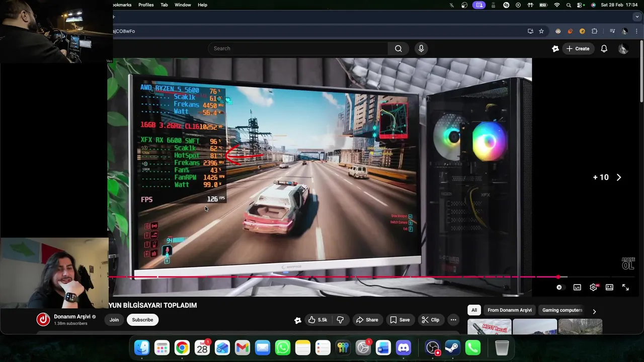Click the video progress bar scrubber
The width and height of the screenshot is (644, 362).
[558, 277]
